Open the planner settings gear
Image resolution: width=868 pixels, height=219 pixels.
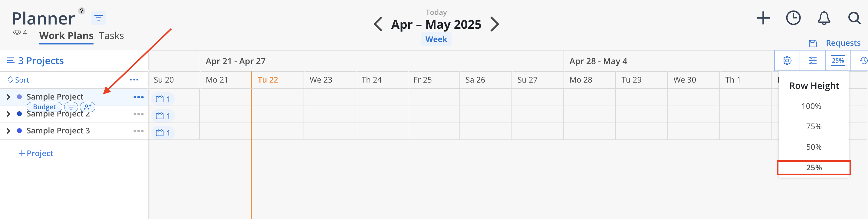[x=787, y=60]
